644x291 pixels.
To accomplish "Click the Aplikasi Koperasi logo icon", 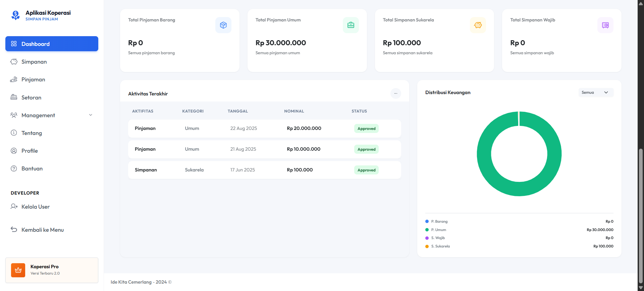I will (15, 15).
